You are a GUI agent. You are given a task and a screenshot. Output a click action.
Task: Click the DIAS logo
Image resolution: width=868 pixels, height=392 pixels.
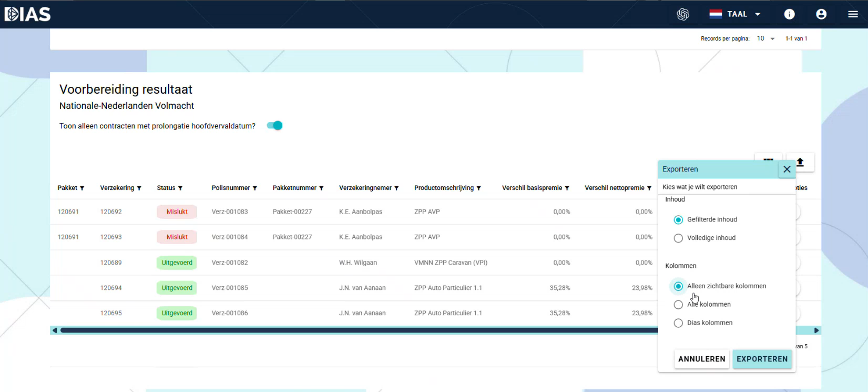(28, 14)
